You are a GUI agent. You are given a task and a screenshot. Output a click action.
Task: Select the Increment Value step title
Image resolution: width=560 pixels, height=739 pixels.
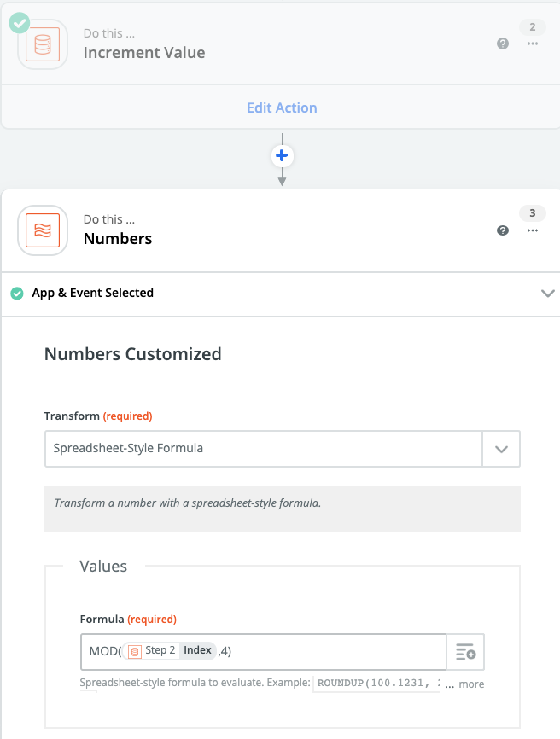144,53
